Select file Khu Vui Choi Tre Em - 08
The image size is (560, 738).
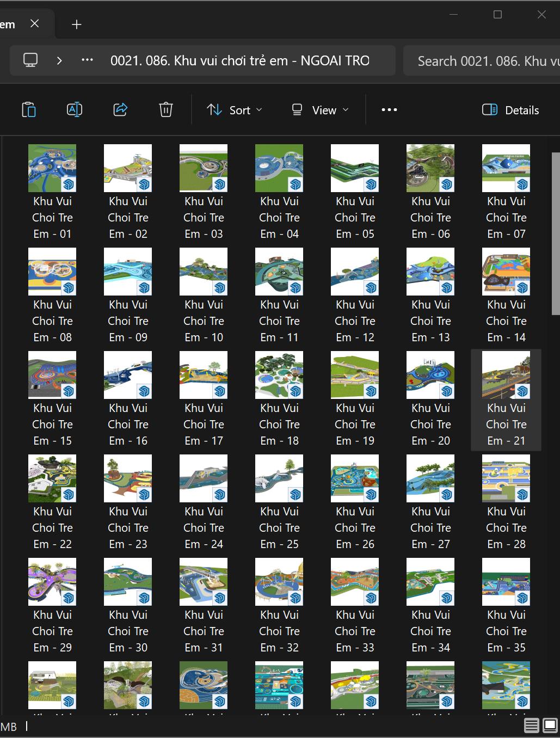tap(52, 295)
